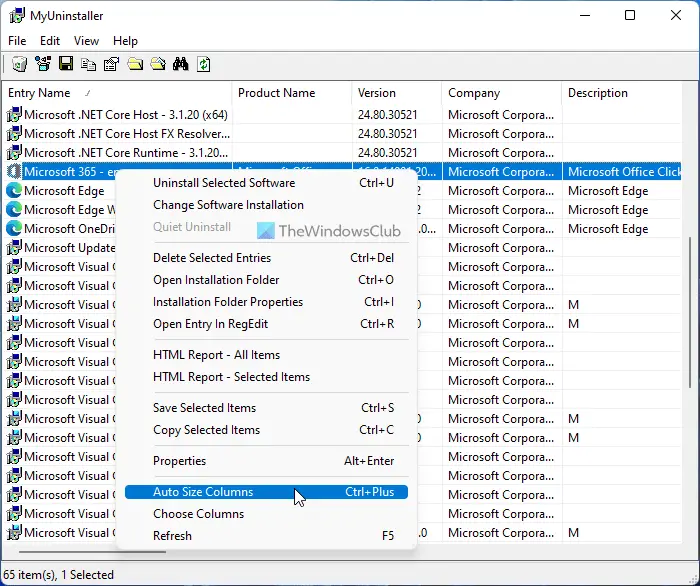
Task: Click the Edge logo of the Microsoft Edge W entry
Action: 14,209
